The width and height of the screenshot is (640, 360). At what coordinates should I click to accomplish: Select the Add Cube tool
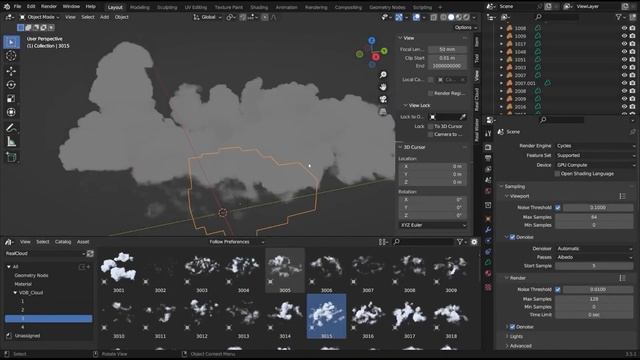click(11, 158)
